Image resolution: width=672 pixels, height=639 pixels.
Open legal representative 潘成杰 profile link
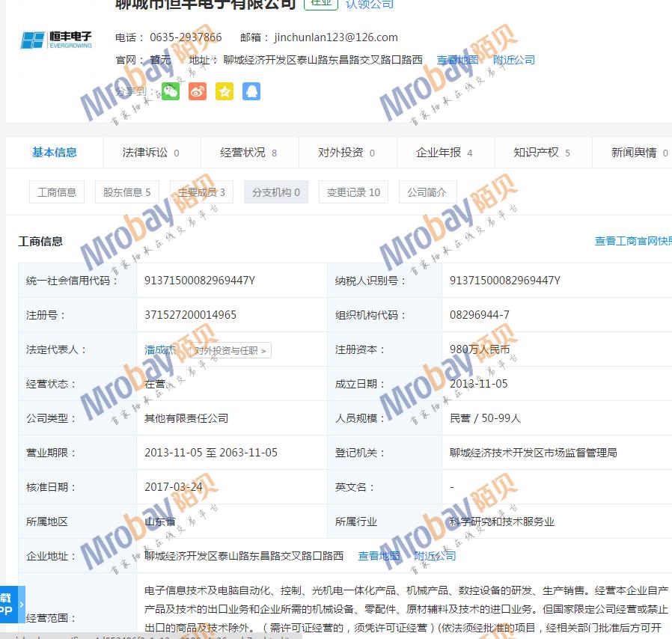[160, 349]
